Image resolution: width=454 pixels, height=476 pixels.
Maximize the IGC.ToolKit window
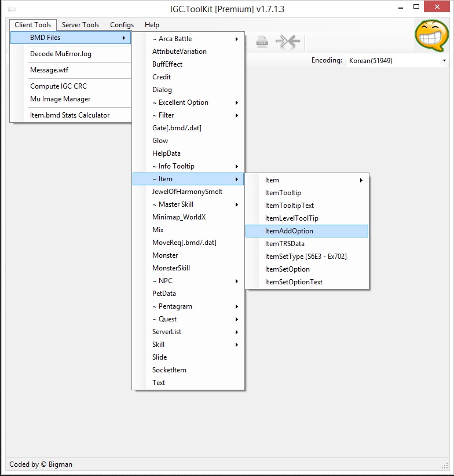click(416, 7)
